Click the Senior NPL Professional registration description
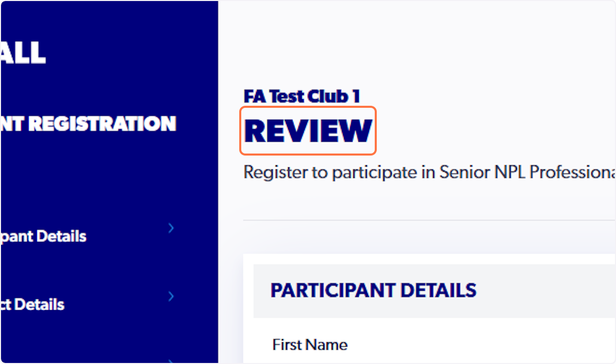The width and height of the screenshot is (616, 364). click(x=429, y=172)
